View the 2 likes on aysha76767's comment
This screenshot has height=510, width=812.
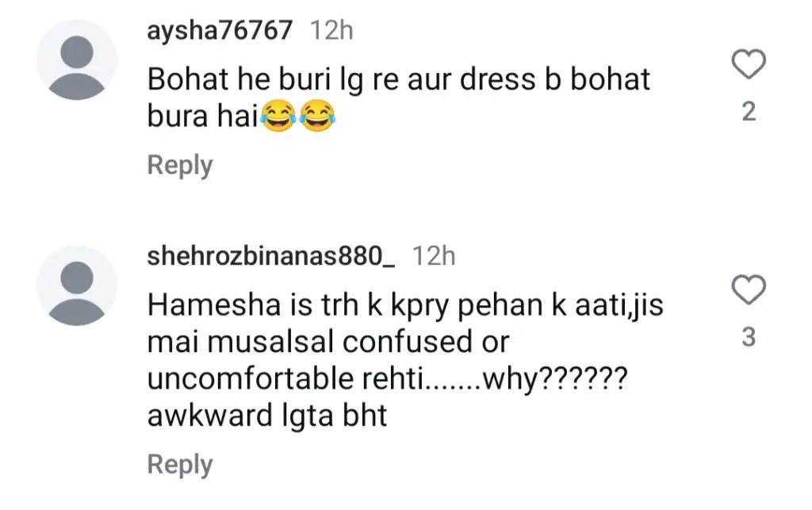coord(749,113)
